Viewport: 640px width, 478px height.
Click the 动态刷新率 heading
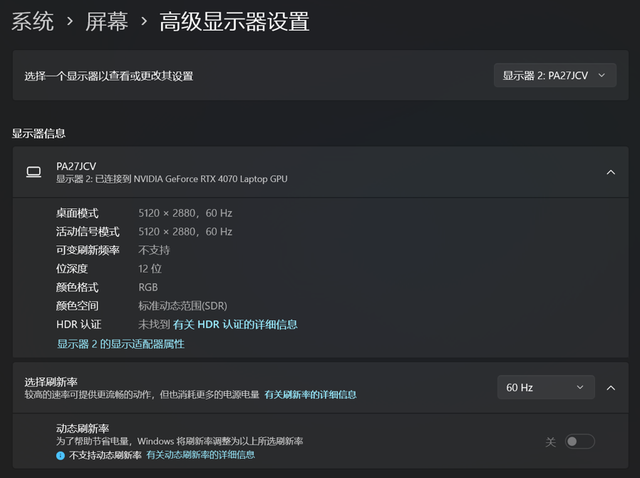coord(82,429)
